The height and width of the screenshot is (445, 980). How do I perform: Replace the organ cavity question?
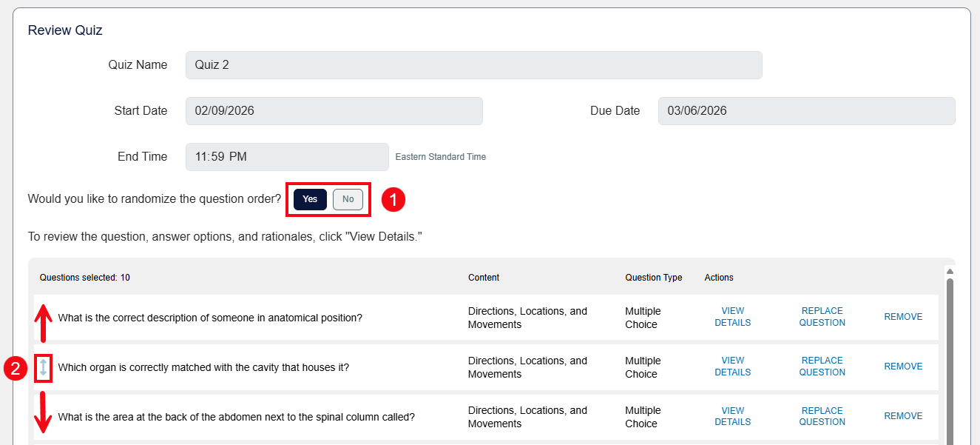(822, 366)
